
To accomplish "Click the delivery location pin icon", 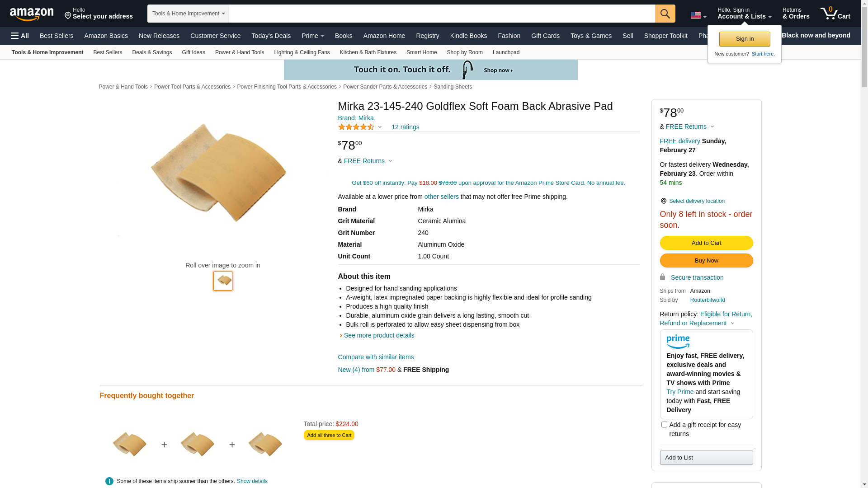I will click(663, 201).
